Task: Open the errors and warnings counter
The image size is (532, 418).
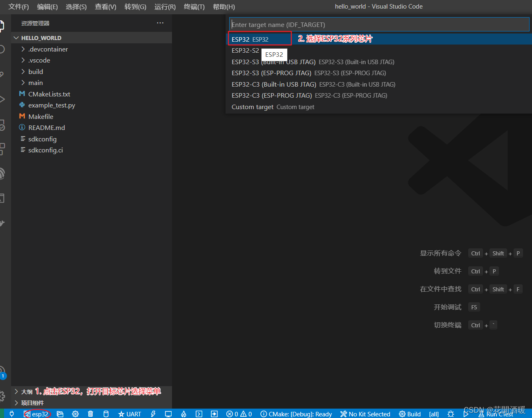Action: pos(239,414)
